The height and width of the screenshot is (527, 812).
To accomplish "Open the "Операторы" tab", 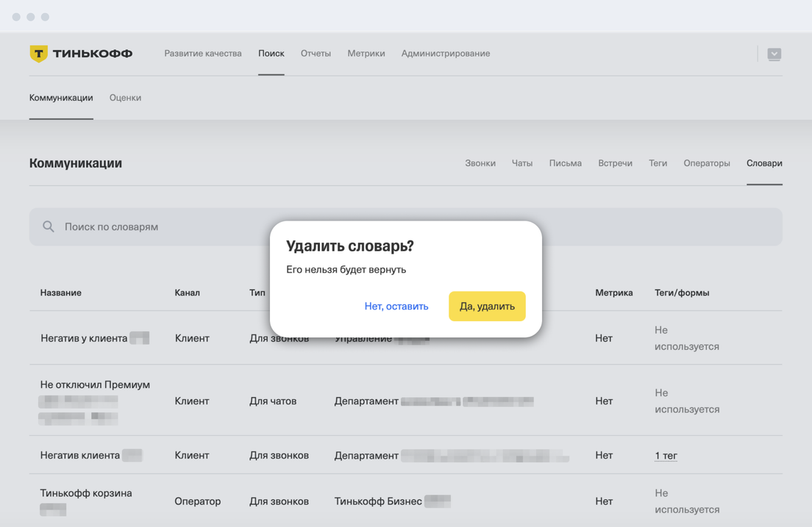I will click(706, 163).
